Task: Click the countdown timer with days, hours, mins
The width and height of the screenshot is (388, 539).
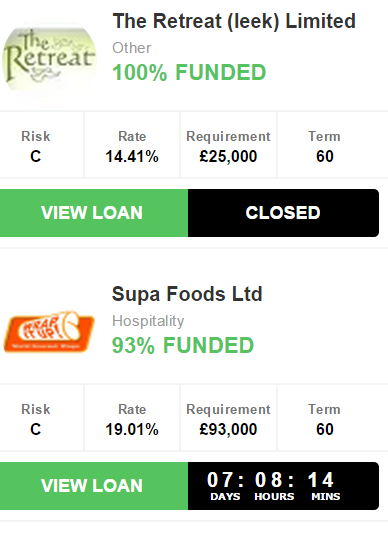Action: [283, 486]
